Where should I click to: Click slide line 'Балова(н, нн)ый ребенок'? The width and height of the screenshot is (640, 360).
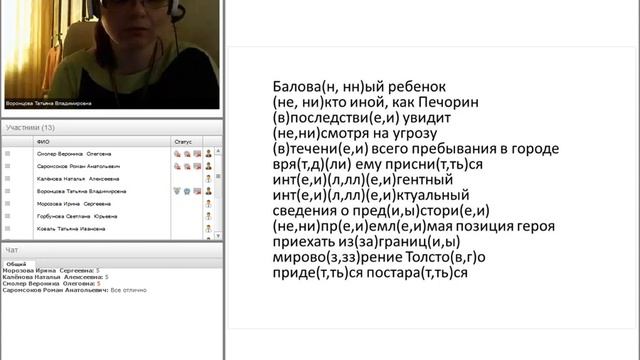click(359, 87)
